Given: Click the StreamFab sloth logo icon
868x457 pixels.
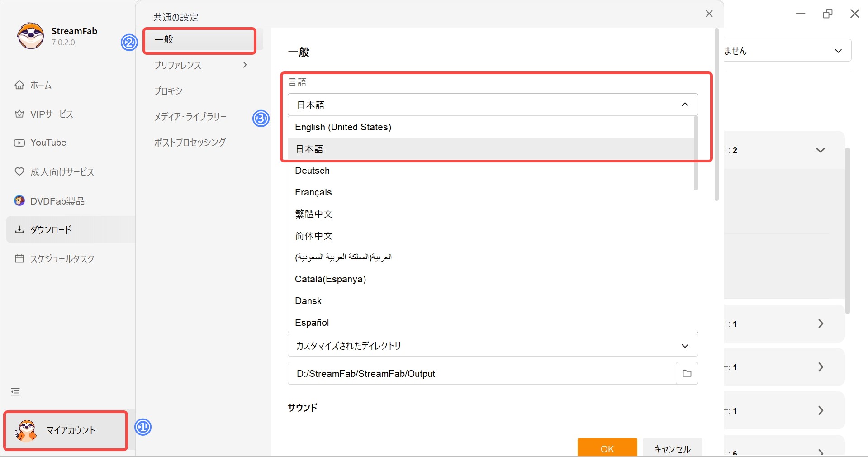Looking at the screenshot, I should click(30, 36).
